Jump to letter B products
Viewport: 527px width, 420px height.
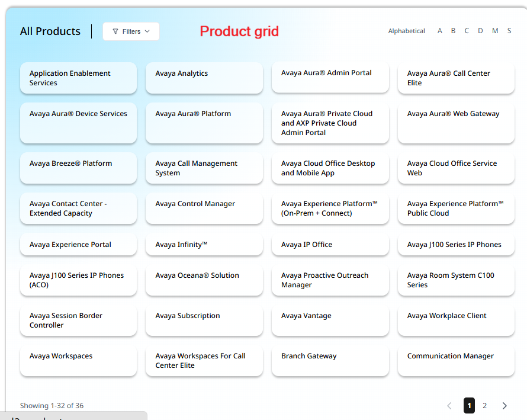point(453,31)
